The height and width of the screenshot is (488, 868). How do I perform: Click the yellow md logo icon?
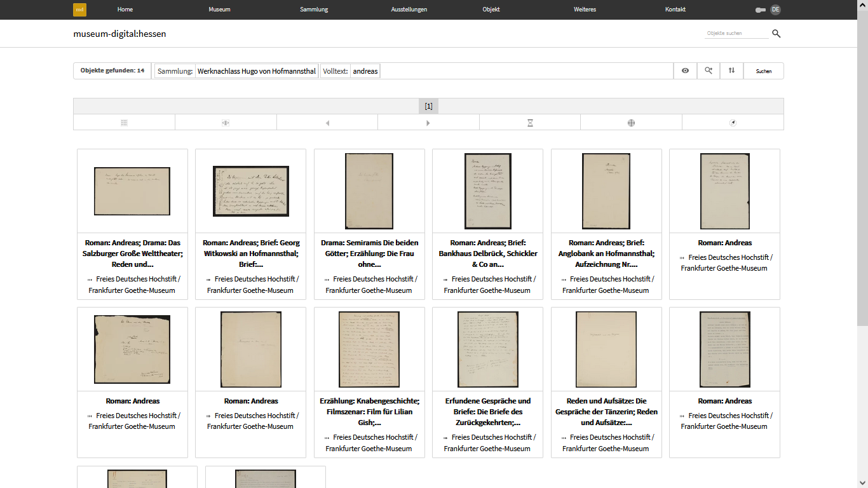(x=79, y=10)
